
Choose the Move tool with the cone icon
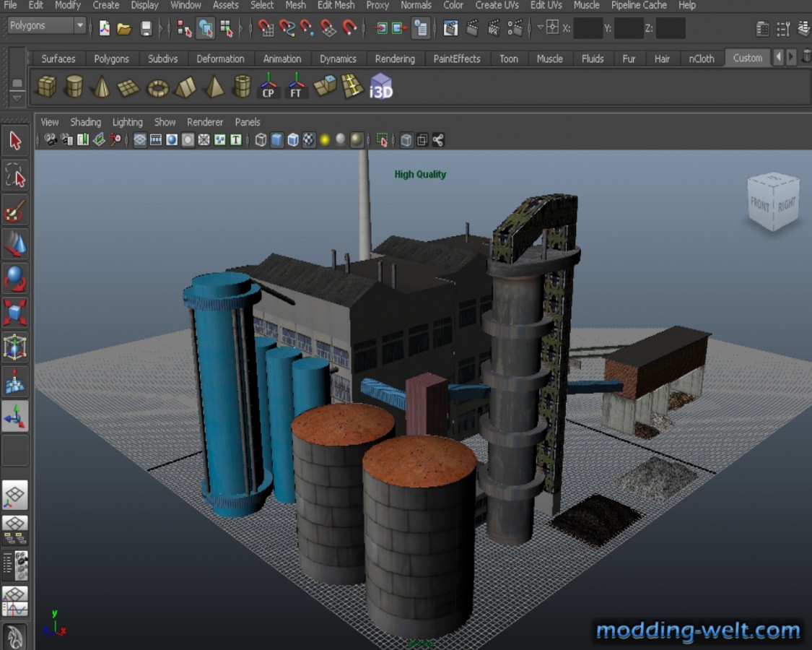pos(15,243)
